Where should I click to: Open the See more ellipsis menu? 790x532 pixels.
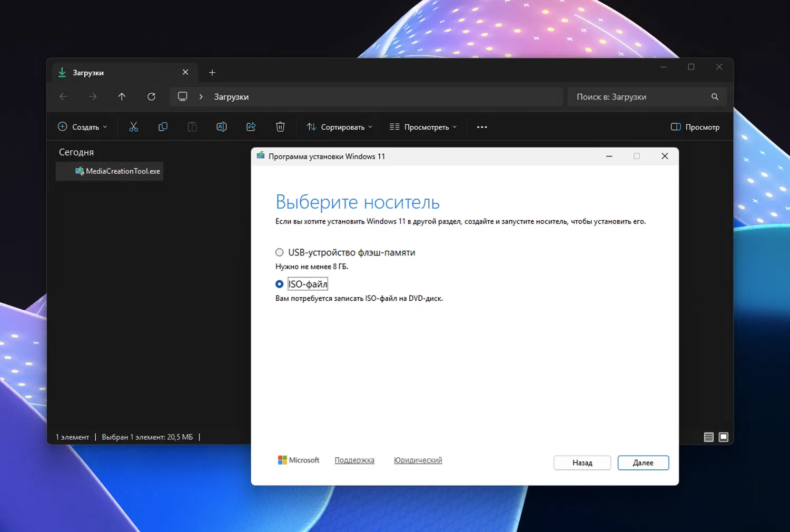coord(482,127)
